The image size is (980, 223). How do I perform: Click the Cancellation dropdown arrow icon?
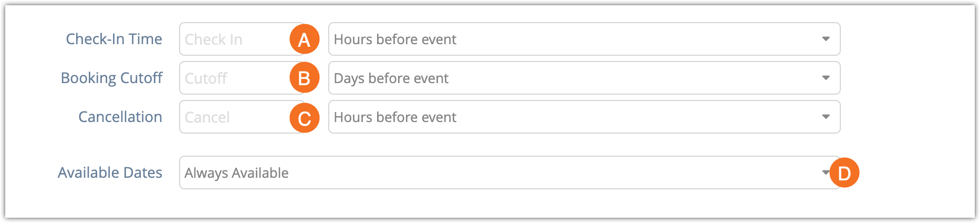tap(826, 117)
